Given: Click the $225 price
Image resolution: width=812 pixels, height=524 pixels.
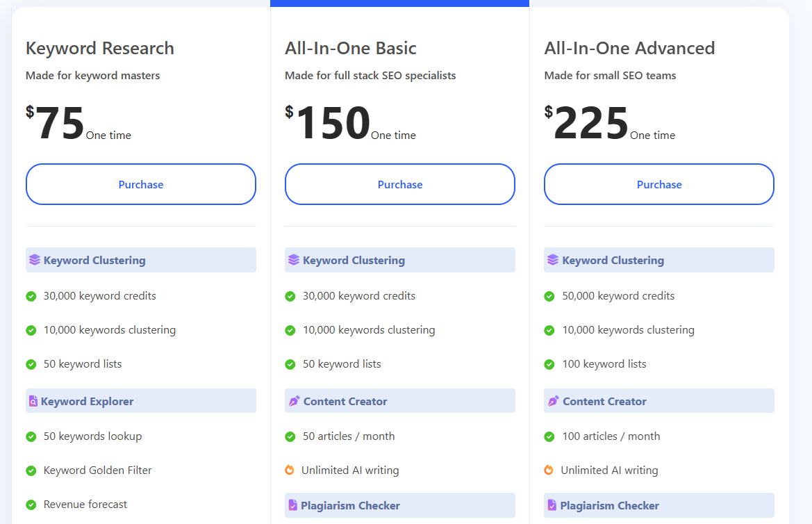Looking at the screenshot, I should (587, 122).
